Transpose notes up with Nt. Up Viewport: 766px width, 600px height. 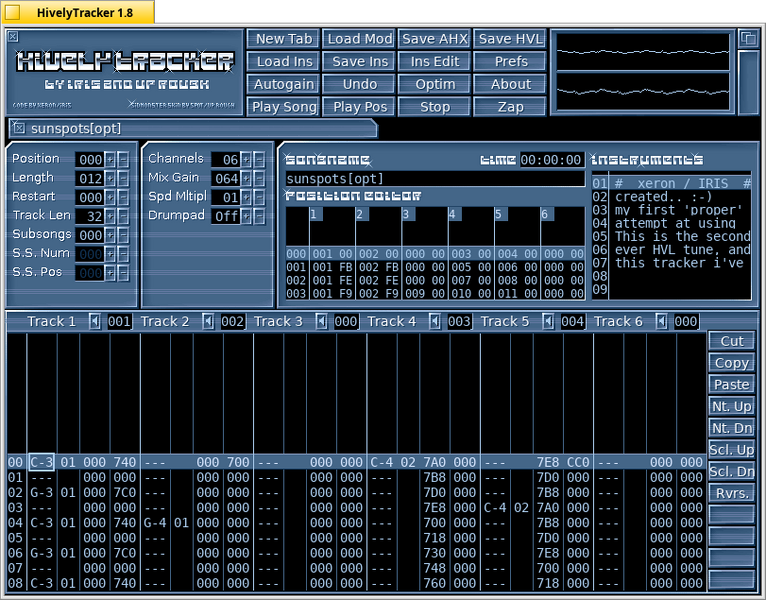coord(731,406)
